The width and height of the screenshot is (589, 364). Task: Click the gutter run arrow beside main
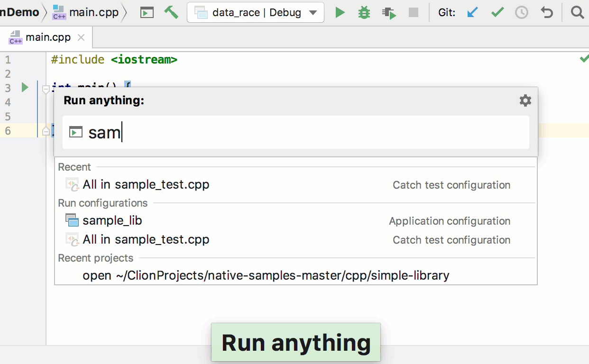[25, 88]
